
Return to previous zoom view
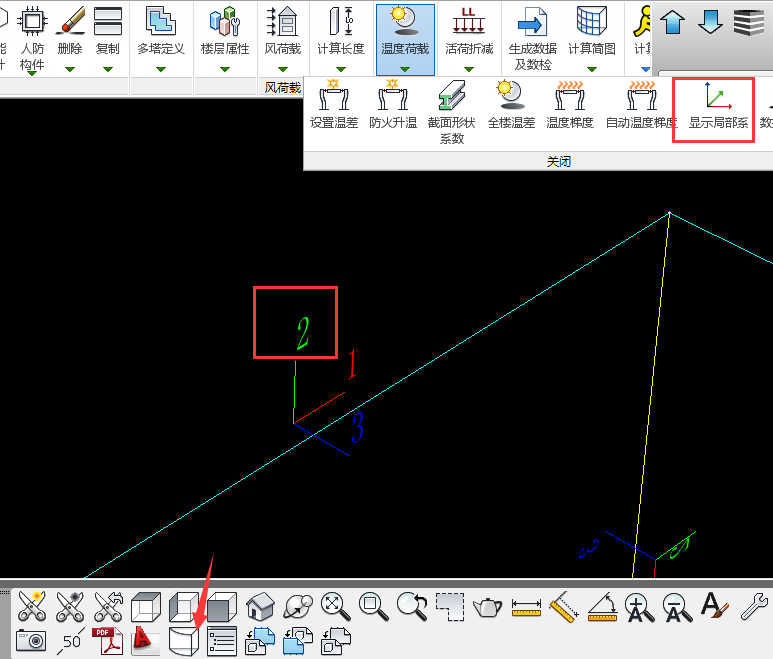(x=412, y=607)
